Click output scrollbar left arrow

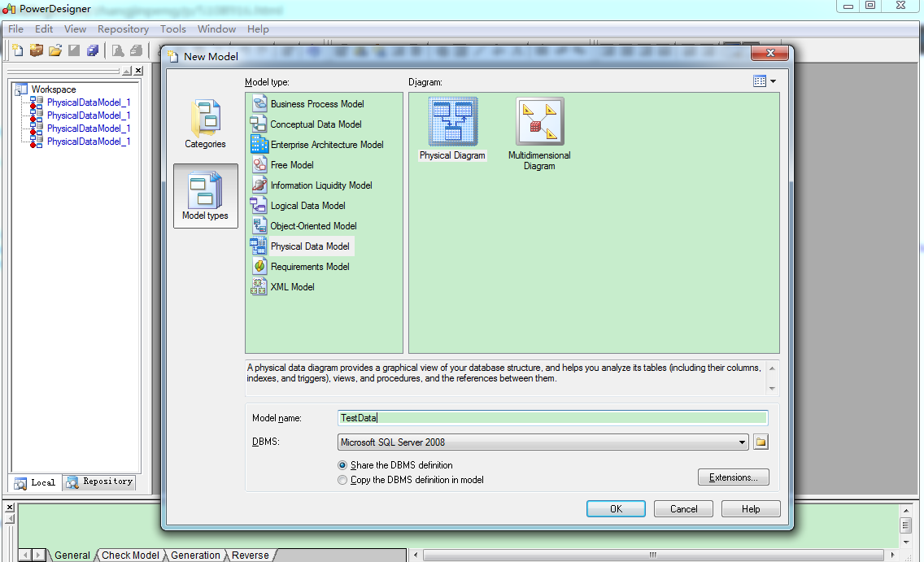416,555
